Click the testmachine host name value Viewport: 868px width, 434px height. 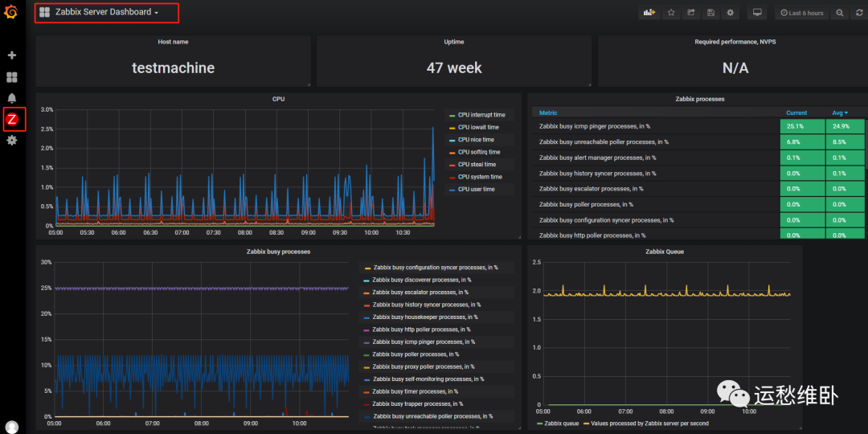(x=173, y=68)
